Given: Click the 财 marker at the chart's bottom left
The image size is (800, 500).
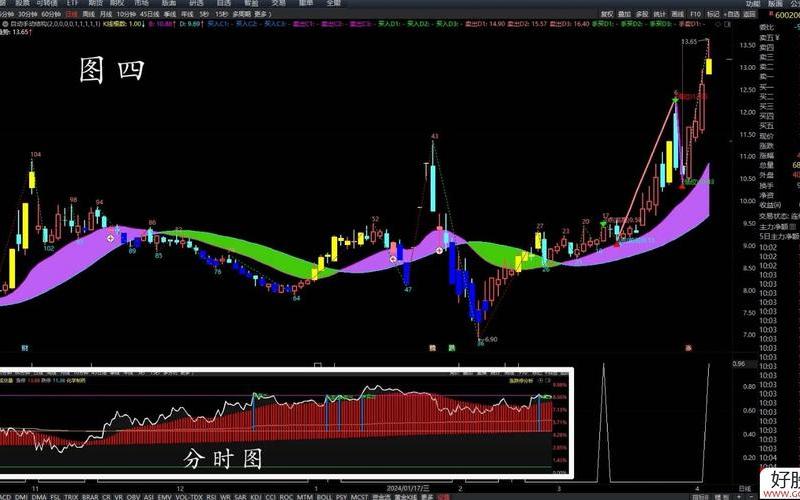Looking at the screenshot, I should coord(24,348).
